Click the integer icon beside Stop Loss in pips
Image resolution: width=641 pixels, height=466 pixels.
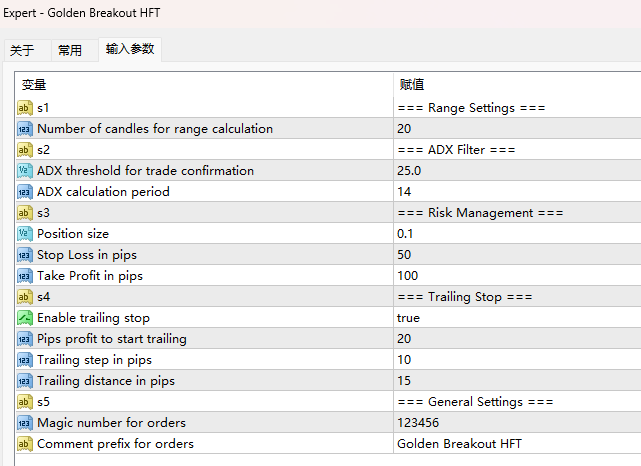coord(25,255)
